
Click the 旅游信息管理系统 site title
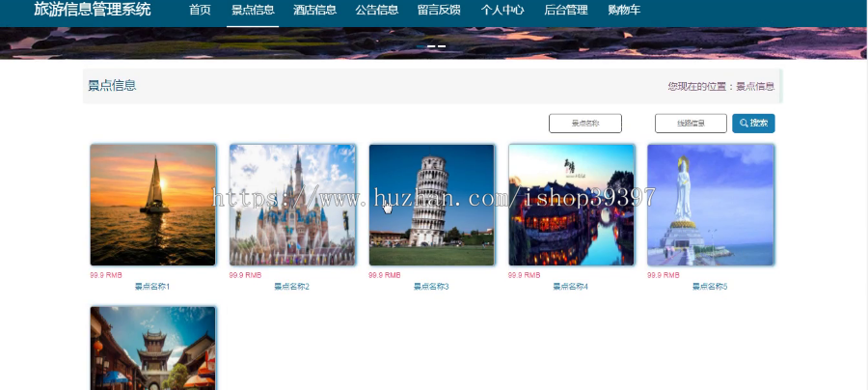click(x=93, y=10)
